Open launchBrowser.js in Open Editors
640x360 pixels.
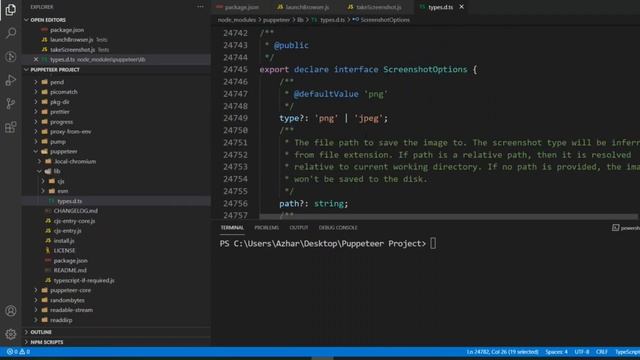(x=71, y=40)
